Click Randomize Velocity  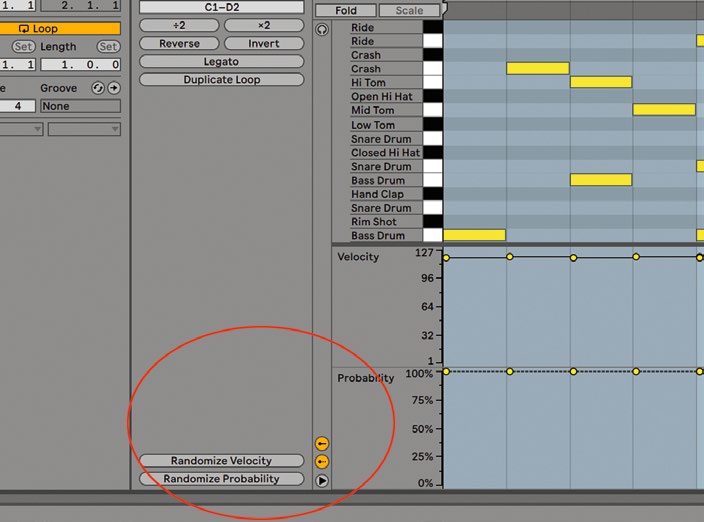(x=221, y=461)
